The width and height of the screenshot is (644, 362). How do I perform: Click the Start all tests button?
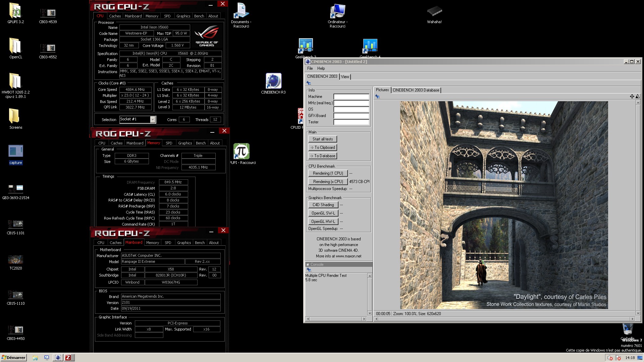[x=323, y=139]
